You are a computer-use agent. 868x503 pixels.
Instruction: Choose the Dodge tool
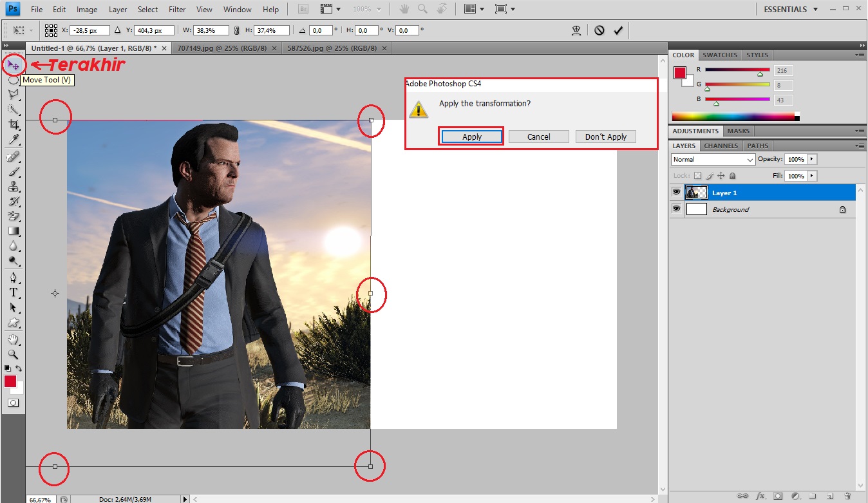(13, 261)
